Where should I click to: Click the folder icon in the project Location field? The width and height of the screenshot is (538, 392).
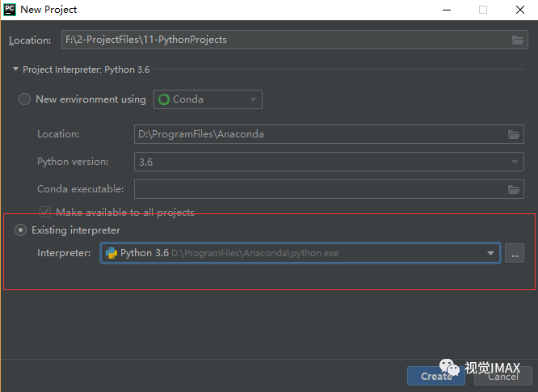(518, 40)
